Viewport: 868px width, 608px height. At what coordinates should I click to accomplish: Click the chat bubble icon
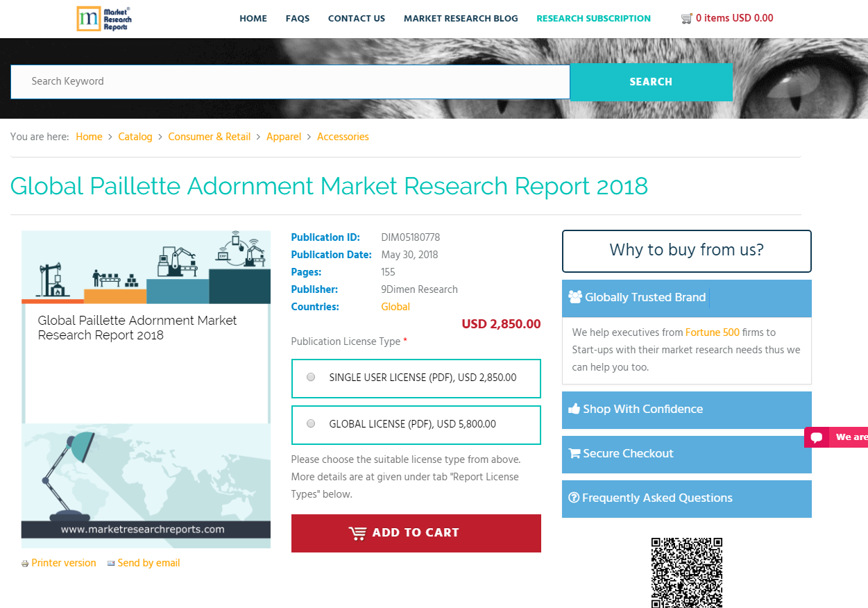pyautogui.click(x=817, y=437)
